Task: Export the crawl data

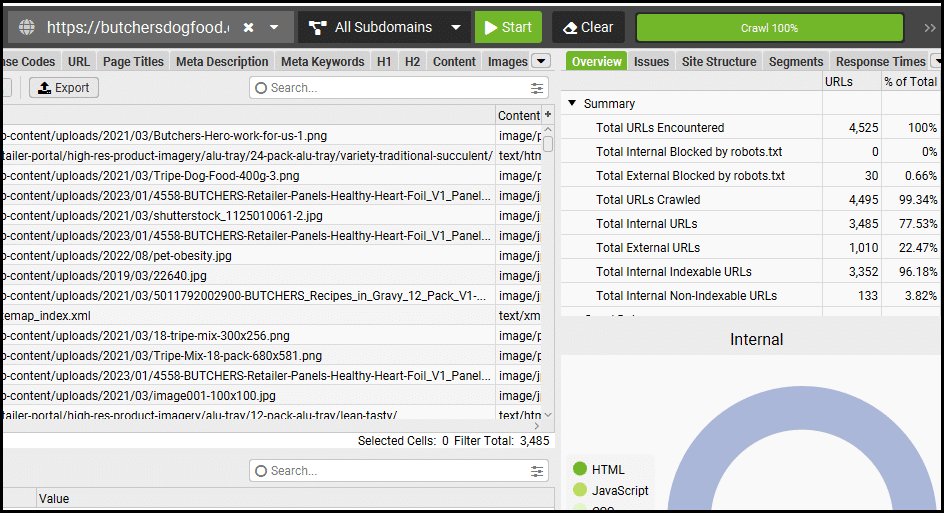Action: click(x=64, y=88)
